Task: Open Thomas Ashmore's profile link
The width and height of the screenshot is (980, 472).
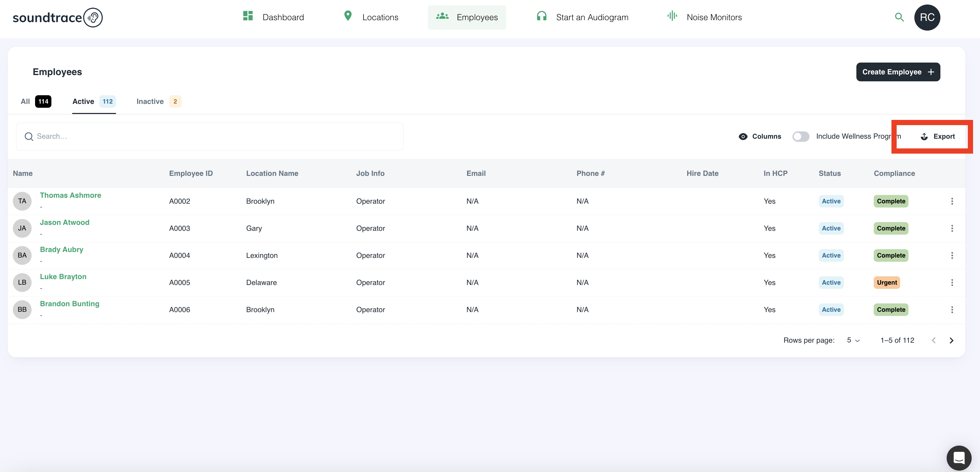Action: tap(70, 195)
